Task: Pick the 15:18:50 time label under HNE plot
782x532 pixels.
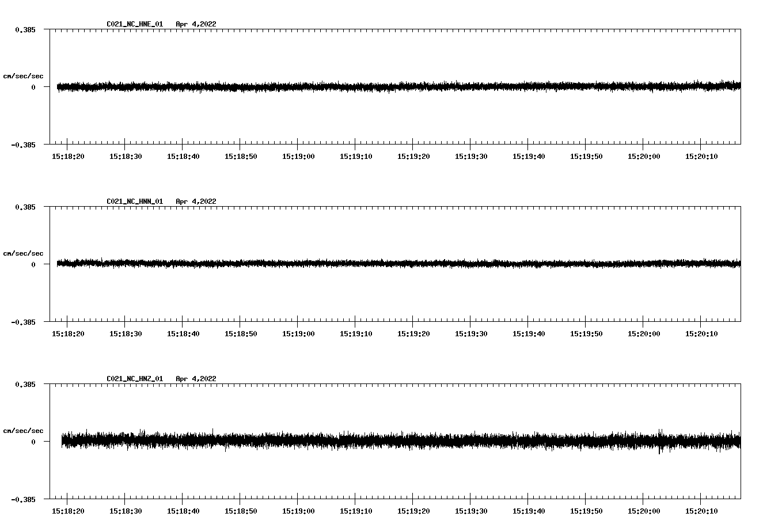Action: tap(241, 157)
